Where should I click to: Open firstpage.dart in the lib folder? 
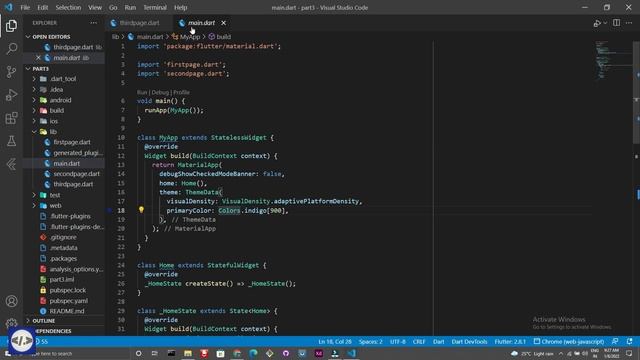[x=72, y=142]
